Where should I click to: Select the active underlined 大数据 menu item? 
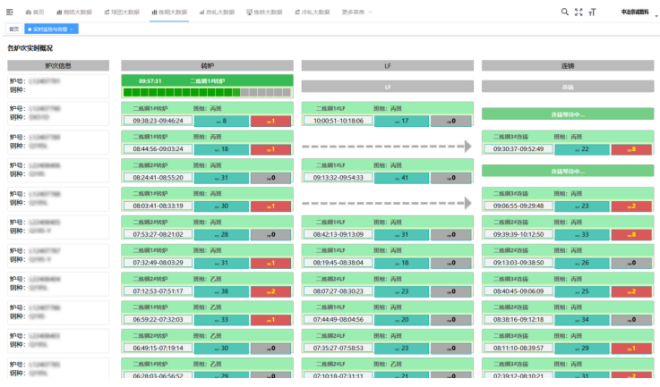click(x=169, y=12)
